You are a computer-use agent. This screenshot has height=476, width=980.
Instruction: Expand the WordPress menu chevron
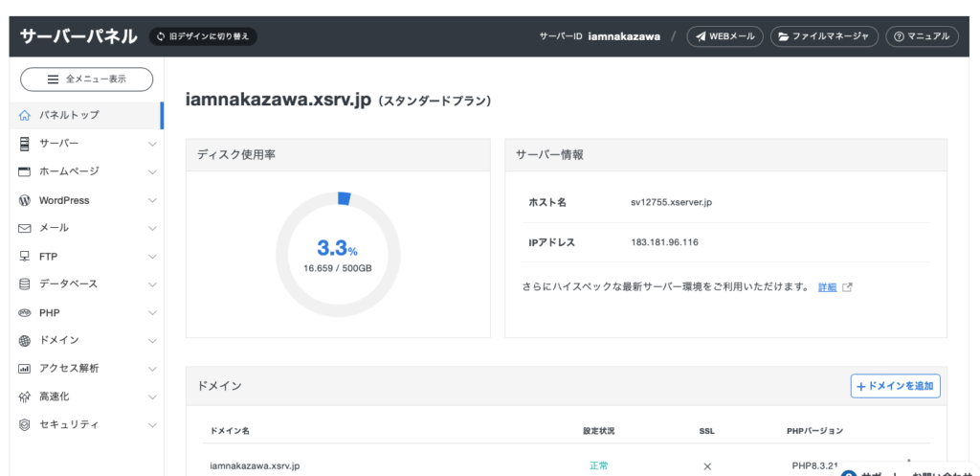pos(152,201)
